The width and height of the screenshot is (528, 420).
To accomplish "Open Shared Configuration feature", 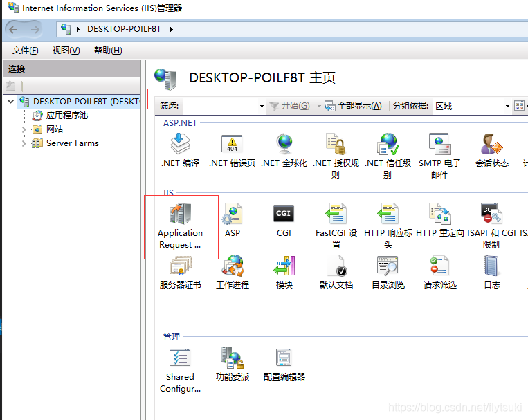I will click(180, 370).
